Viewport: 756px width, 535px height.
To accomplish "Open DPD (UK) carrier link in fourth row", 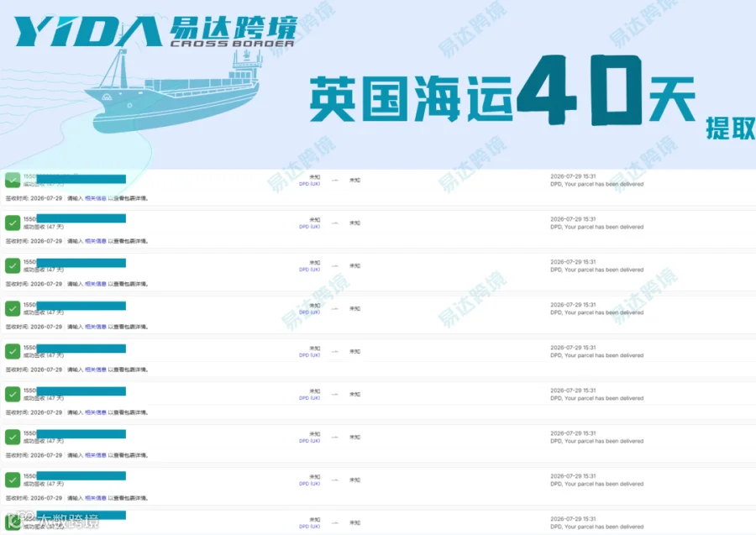I will [309, 312].
